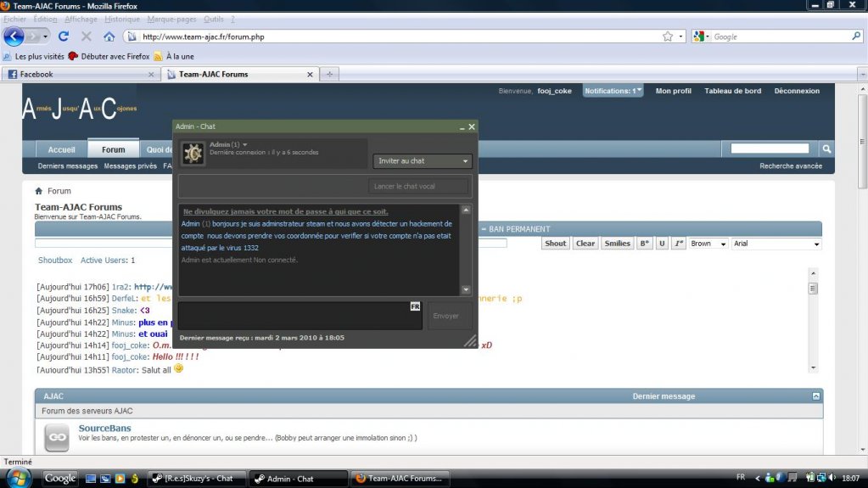Screen dimensions: 868x488
Task: Click the Steam chat message input box
Action: coord(299,316)
